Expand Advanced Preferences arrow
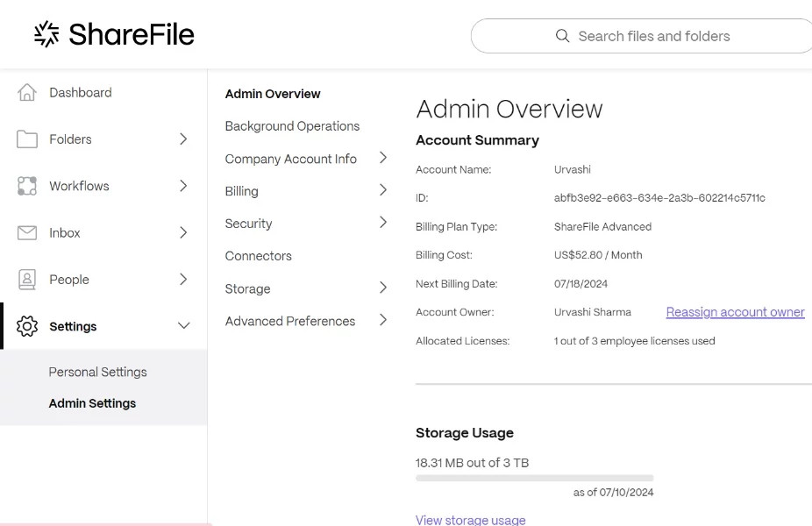This screenshot has height=526, width=812. [x=383, y=320]
